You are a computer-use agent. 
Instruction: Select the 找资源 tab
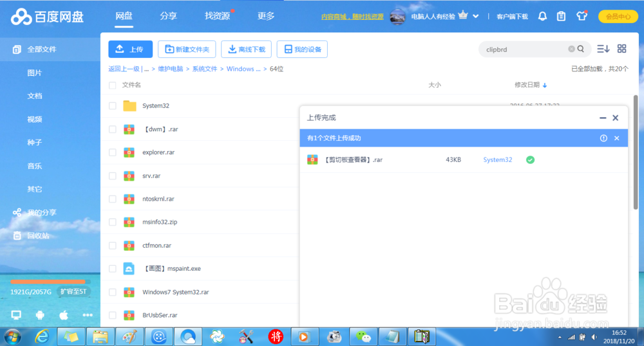point(217,16)
